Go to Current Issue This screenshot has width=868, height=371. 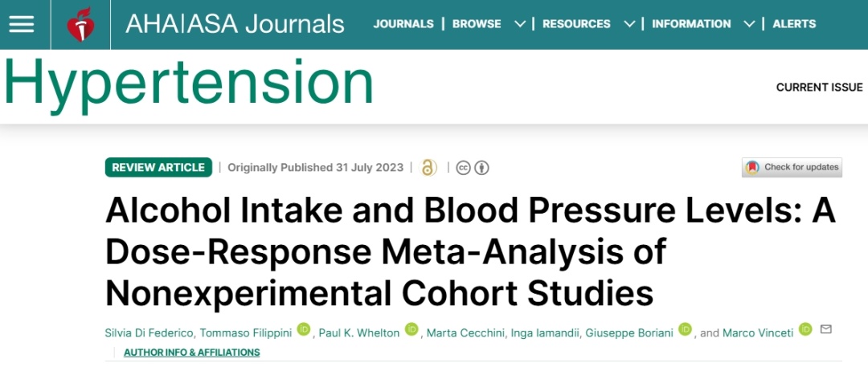[819, 88]
